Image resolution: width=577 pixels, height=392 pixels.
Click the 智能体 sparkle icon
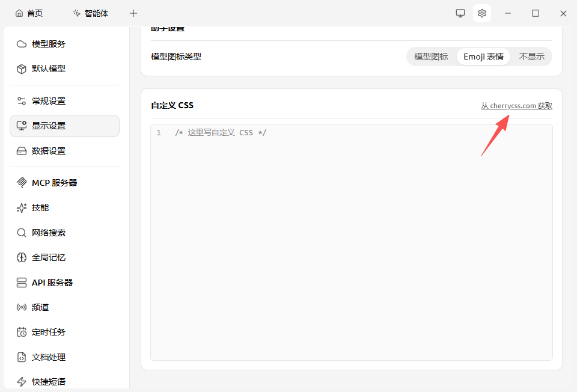[76, 14]
